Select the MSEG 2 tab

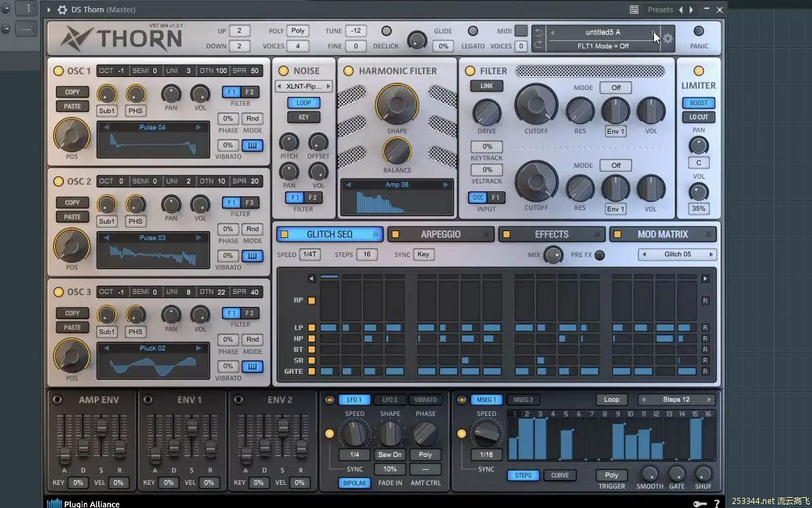point(523,400)
